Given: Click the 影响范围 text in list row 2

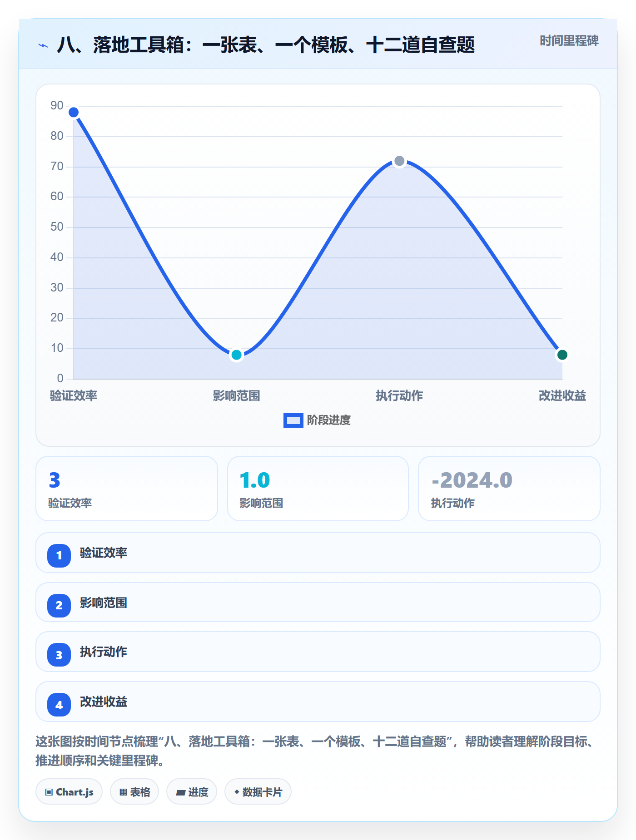Looking at the screenshot, I should 104,603.
